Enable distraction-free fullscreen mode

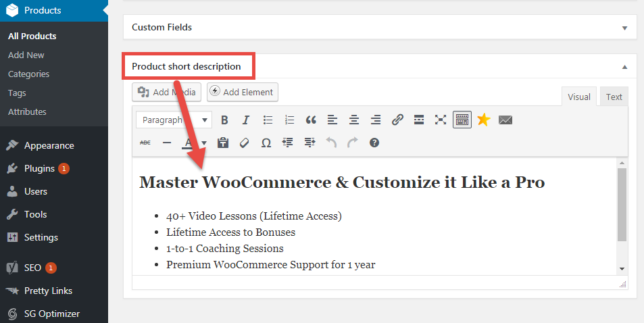pyautogui.click(x=441, y=120)
